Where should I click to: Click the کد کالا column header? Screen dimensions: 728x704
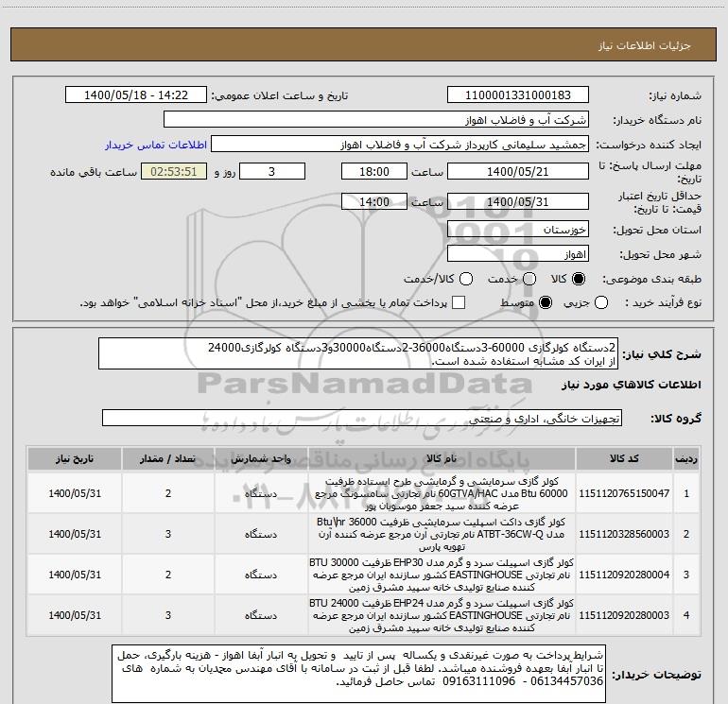point(624,459)
